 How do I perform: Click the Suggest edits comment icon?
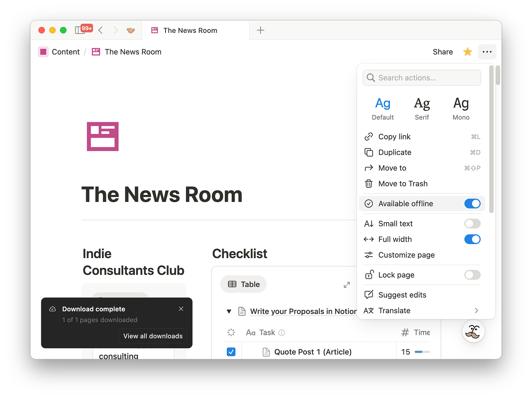[x=369, y=295]
